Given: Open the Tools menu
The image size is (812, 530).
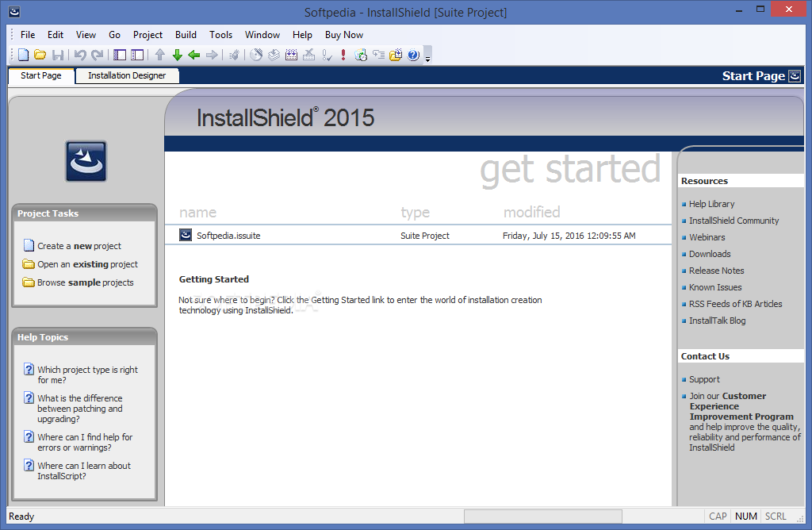Looking at the screenshot, I should click(x=220, y=35).
